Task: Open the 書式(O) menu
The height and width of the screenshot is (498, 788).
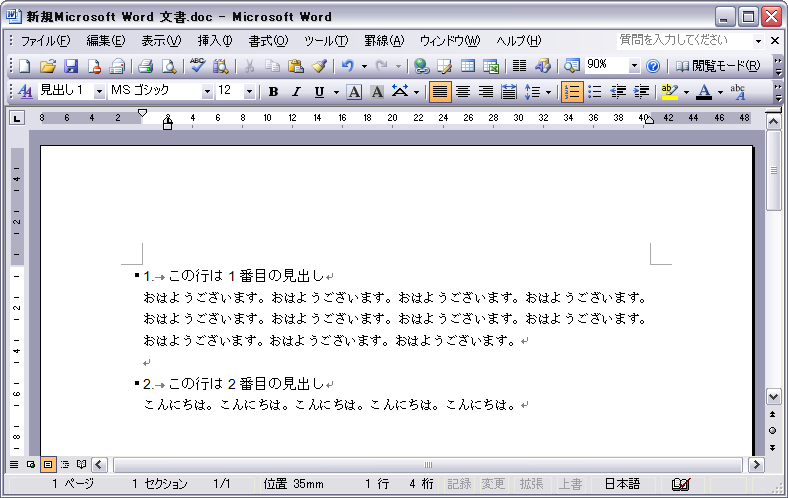Action: (x=267, y=41)
